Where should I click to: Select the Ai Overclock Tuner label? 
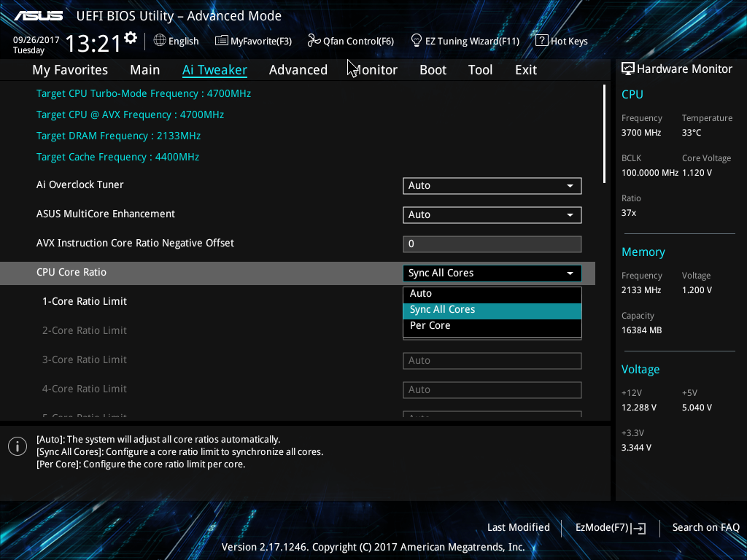click(x=80, y=184)
